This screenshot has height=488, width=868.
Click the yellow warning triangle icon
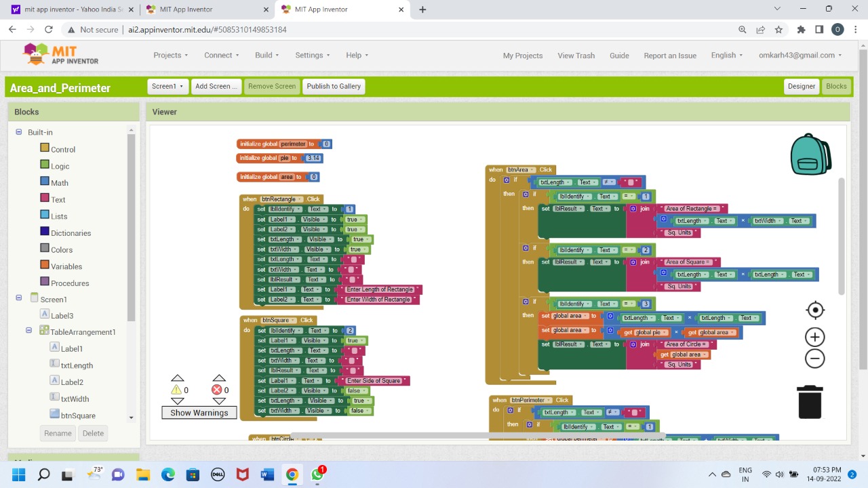176,390
